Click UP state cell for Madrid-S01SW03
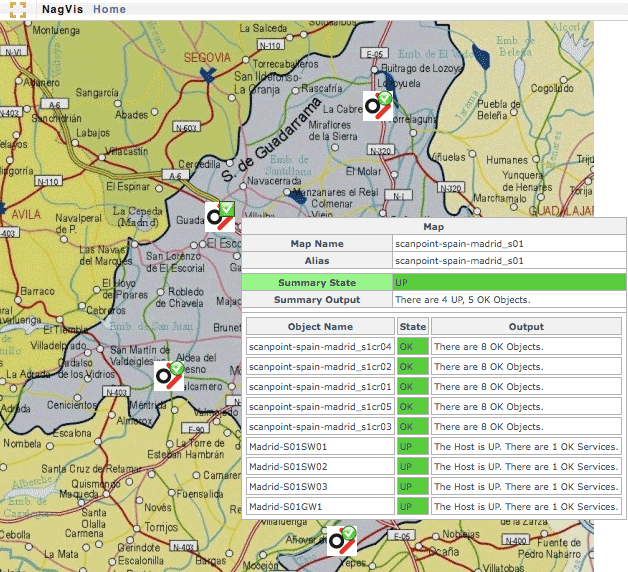The height and width of the screenshot is (572, 628). click(x=413, y=487)
